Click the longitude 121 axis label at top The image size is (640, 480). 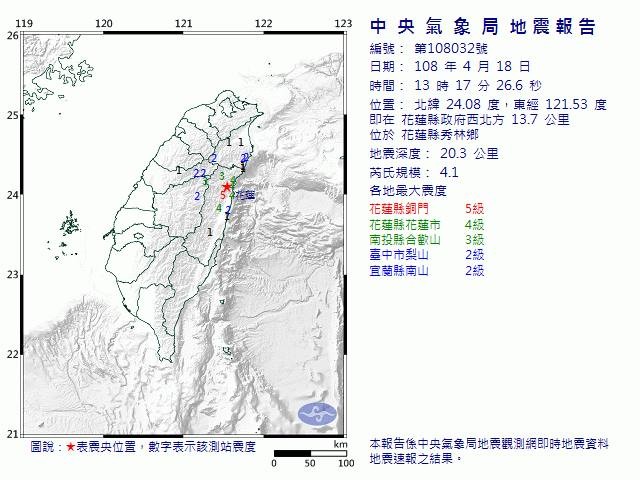click(183, 23)
